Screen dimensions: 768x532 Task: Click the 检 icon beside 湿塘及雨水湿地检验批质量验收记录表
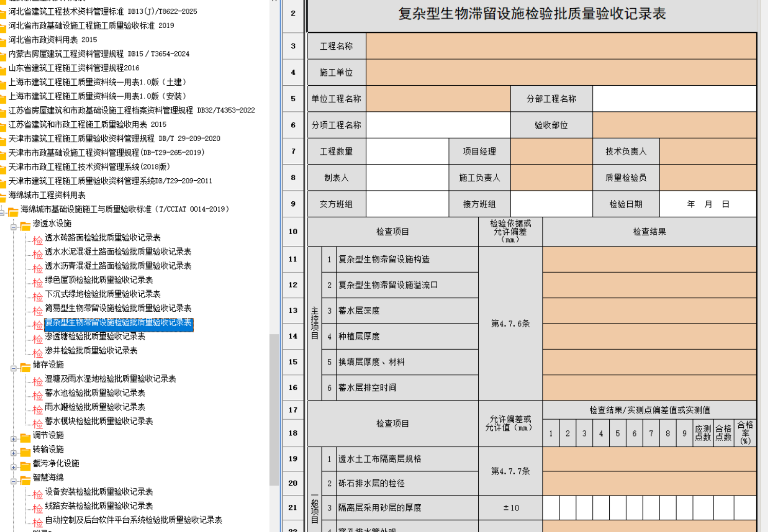[x=38, y=381]
